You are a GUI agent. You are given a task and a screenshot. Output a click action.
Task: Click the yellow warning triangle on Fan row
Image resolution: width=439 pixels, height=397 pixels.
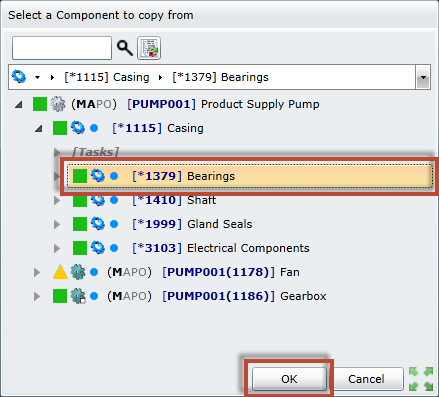tap(60, 272)
